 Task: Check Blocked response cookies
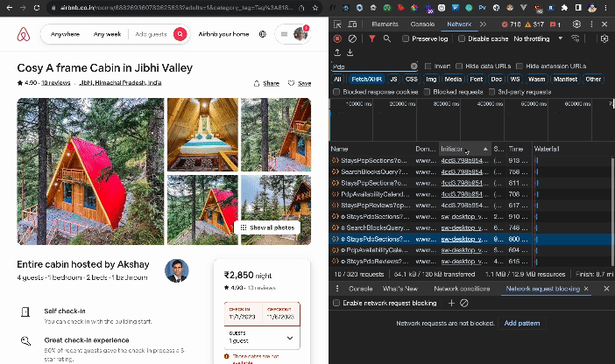[336, 92]
